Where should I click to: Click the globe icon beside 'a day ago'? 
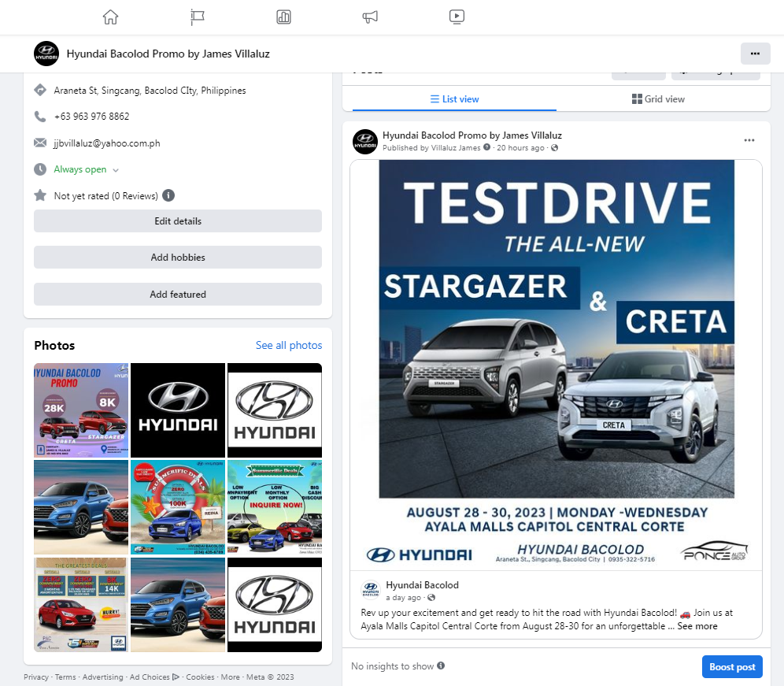point(431,598)
